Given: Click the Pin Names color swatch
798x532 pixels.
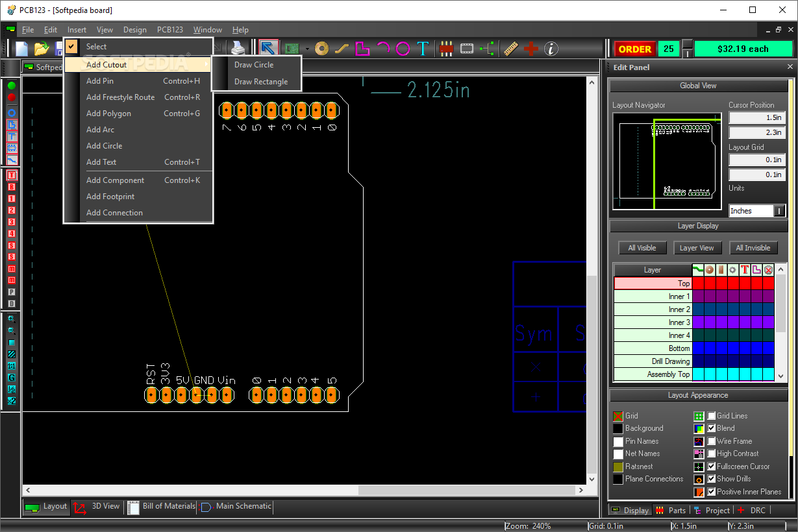Looking at the screenshot, I should tap(618, 441).
